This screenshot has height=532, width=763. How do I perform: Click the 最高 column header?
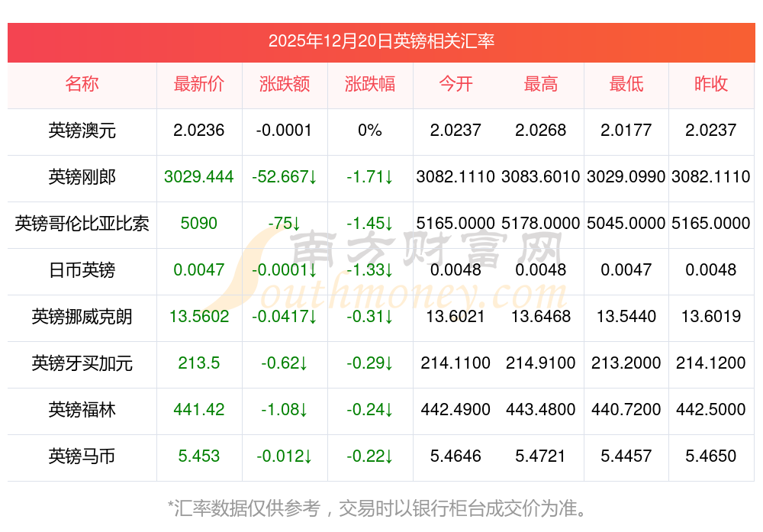point(541,85)
